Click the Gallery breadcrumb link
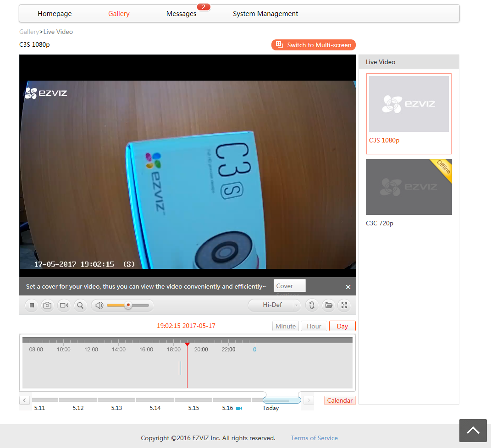The width and height of the screenshot is (491, 448). [x=29, y=32]
